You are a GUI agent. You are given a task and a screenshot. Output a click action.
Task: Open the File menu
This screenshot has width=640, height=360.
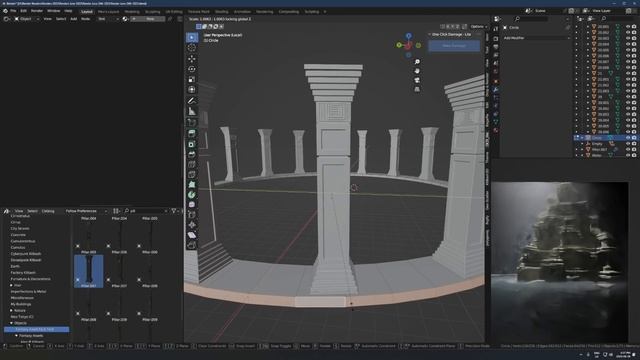(x=13, y=11)
